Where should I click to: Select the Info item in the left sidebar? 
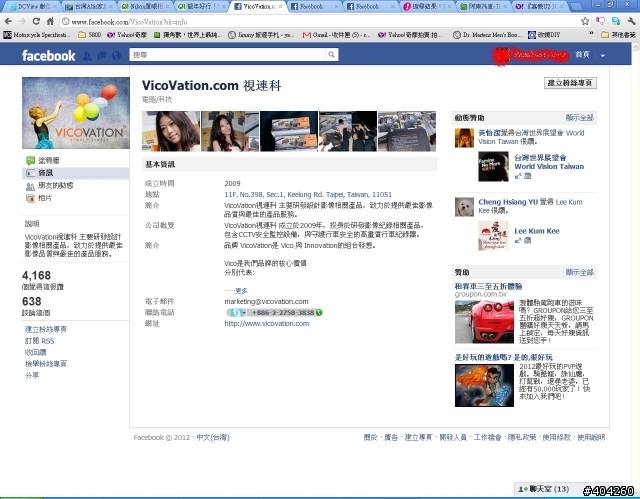click(76, 173)
